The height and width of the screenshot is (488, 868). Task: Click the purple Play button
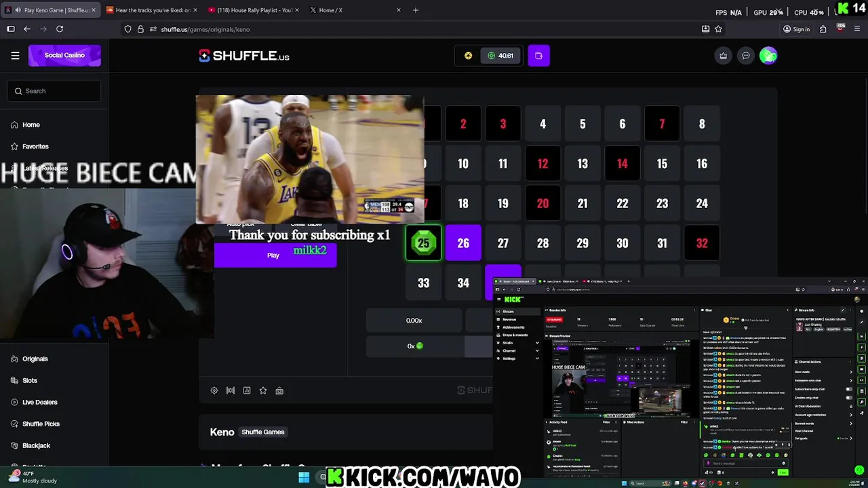pyautogui.click(x=275, y=255)
